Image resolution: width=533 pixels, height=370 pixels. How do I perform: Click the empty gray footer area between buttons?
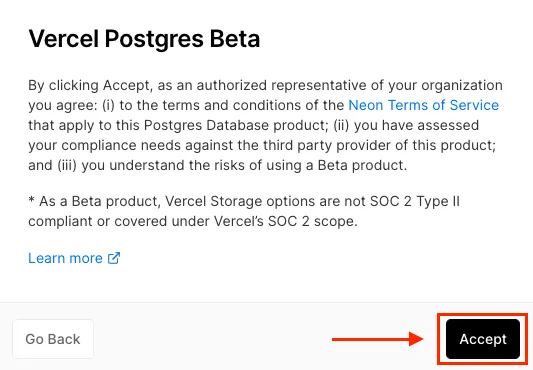coord(211,339)
